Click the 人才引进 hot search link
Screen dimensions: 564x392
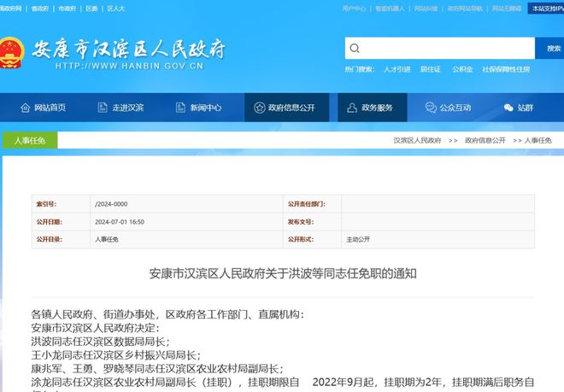click(x=397, y=69)
